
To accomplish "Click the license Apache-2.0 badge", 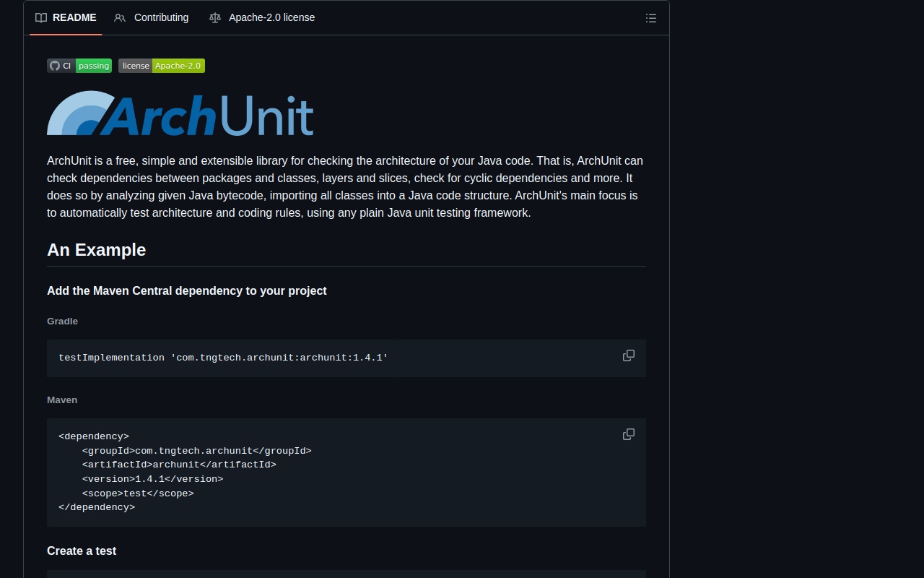I will pyautogui.click(x=162, y=66).
